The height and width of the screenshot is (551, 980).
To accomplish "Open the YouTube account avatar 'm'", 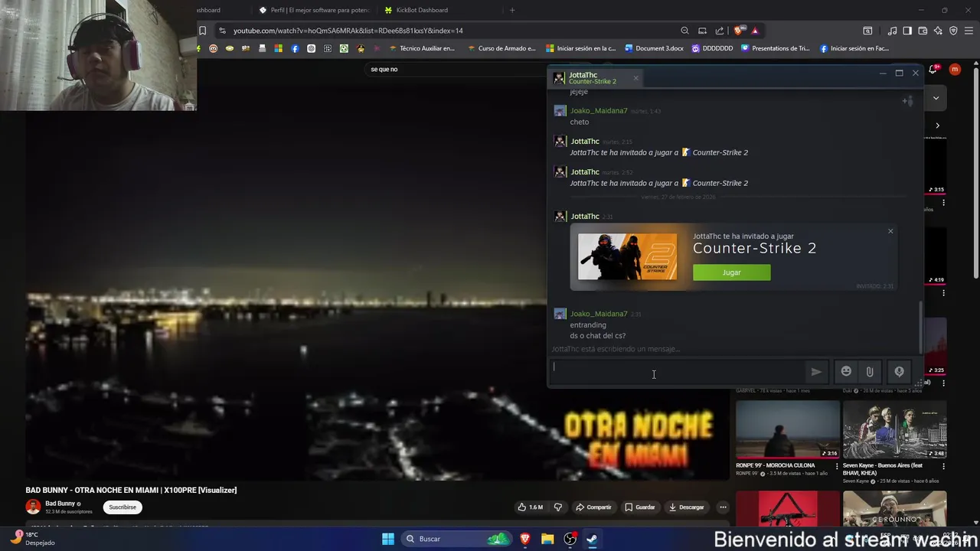I will (955, 69).
